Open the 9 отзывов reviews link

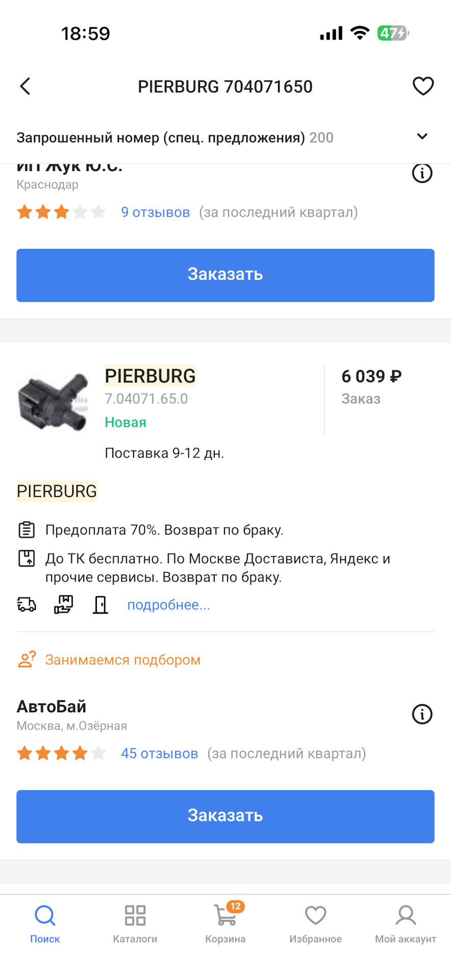click(155, 212)
